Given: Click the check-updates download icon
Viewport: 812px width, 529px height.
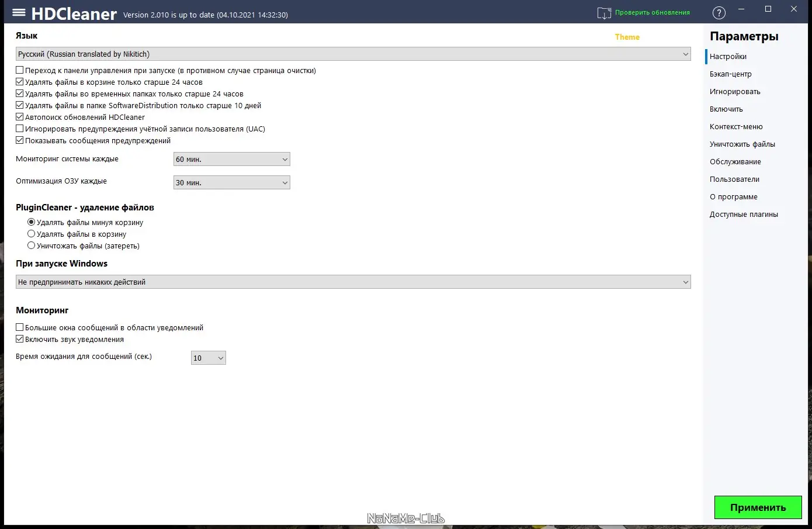Looking at the screenshot, I should pyautogui.click(x=604, y=13).
